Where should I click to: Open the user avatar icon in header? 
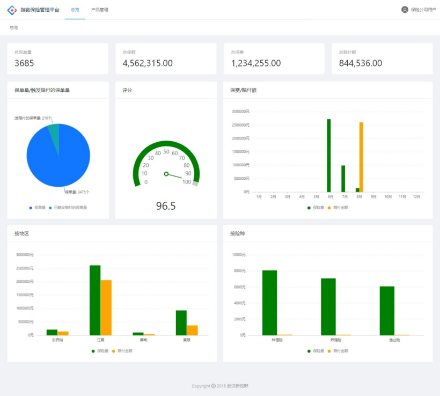[404, 10]
